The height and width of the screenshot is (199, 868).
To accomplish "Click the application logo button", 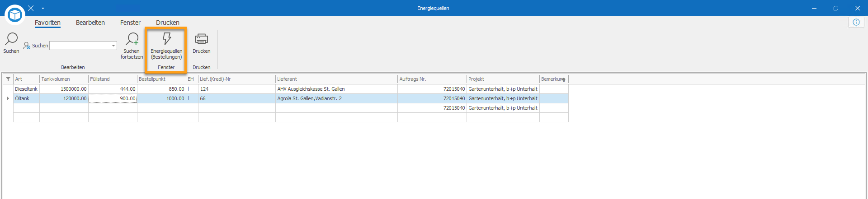I will pyautogui.click(x=15, y=15).
